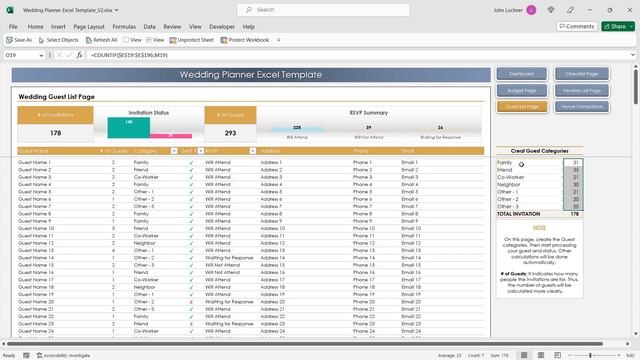Click the horizontal scrollbar thumb
This screenshot has width=640, height=360.
tap(305, 344)
